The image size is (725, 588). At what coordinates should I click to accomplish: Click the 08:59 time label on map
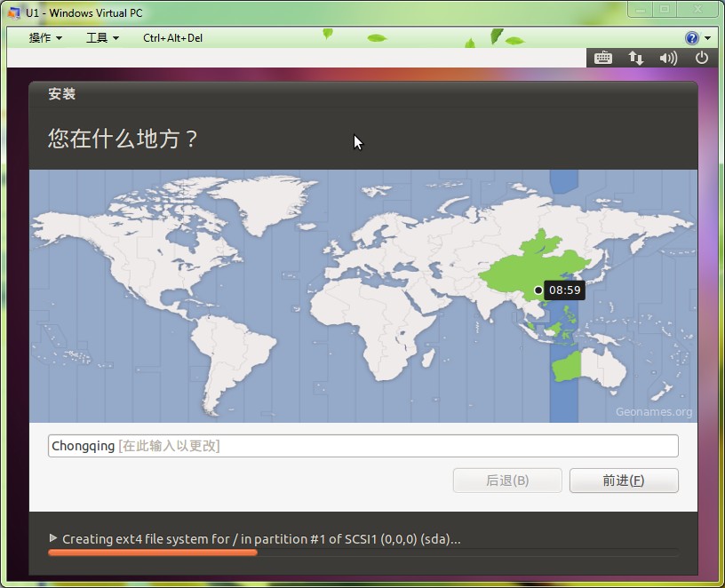point(564,290)
